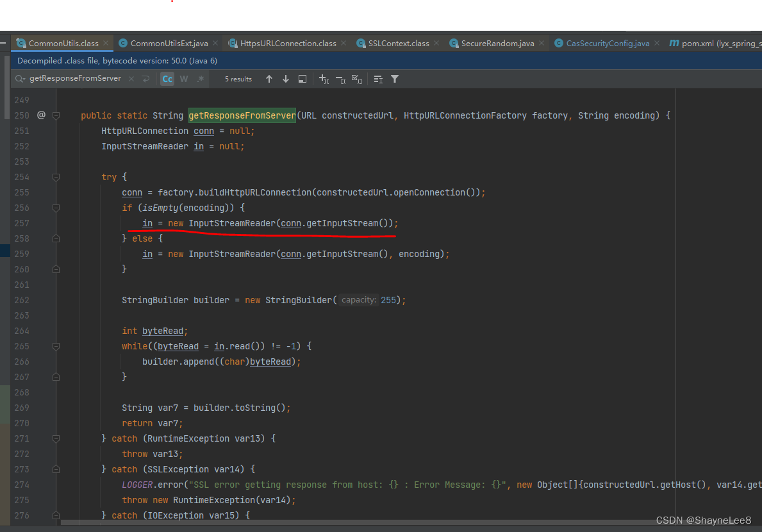The image size is (762, 532).
Task: Clear the getResponseFromServer search text
Action: click(x=131, y=79)
